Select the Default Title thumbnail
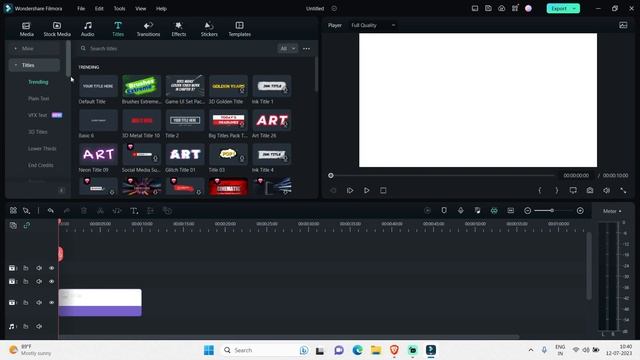The width and height of the screenshot is (640, 360). click(98, 86)
